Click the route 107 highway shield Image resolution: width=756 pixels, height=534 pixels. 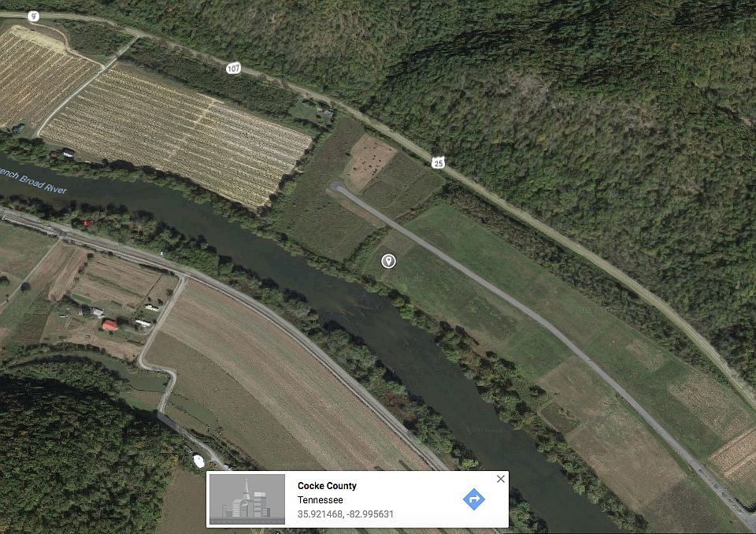(x=233, y=69)
